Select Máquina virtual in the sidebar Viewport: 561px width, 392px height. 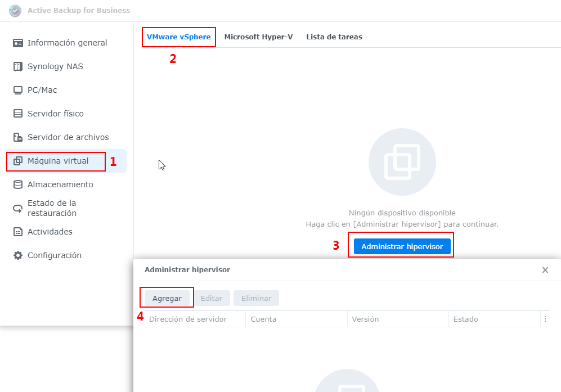coord(58,161)
